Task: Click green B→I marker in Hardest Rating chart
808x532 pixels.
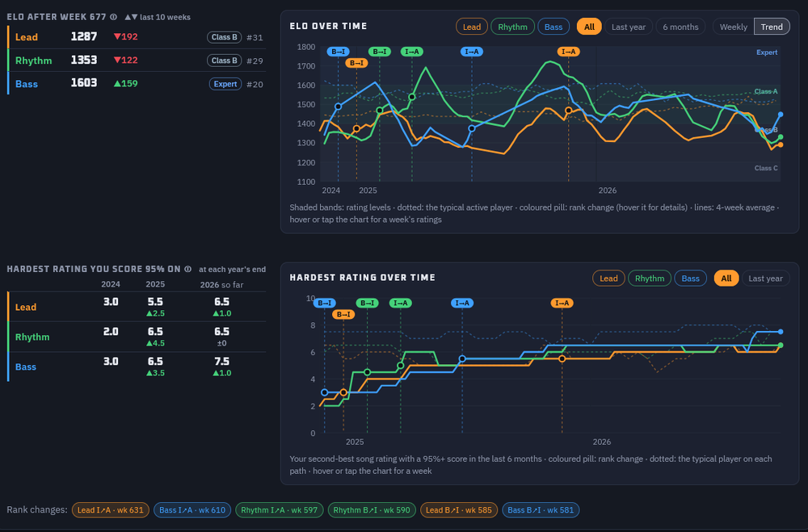Action: click(367, 303)
